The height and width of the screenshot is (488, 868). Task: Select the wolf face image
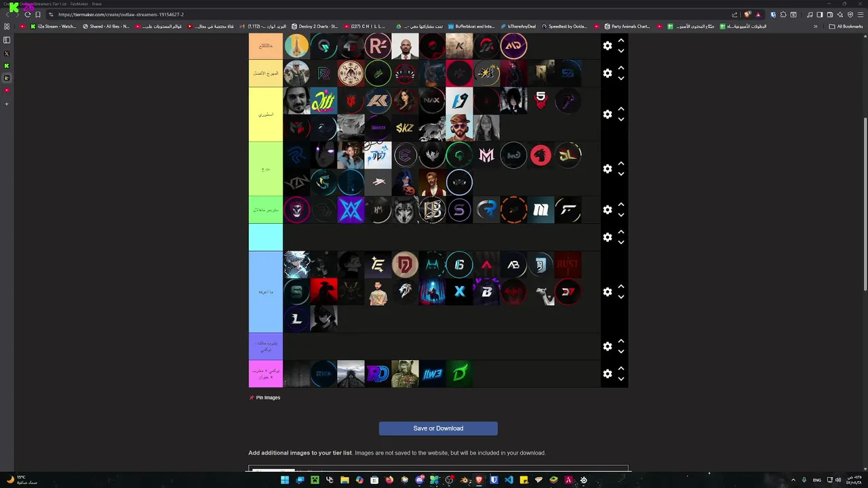pos(405,210)
